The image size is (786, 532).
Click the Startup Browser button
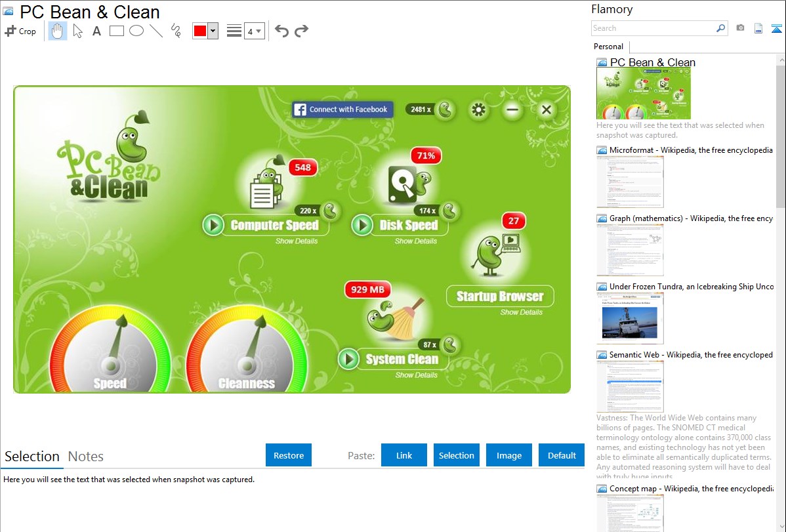[x=500, y=297]
